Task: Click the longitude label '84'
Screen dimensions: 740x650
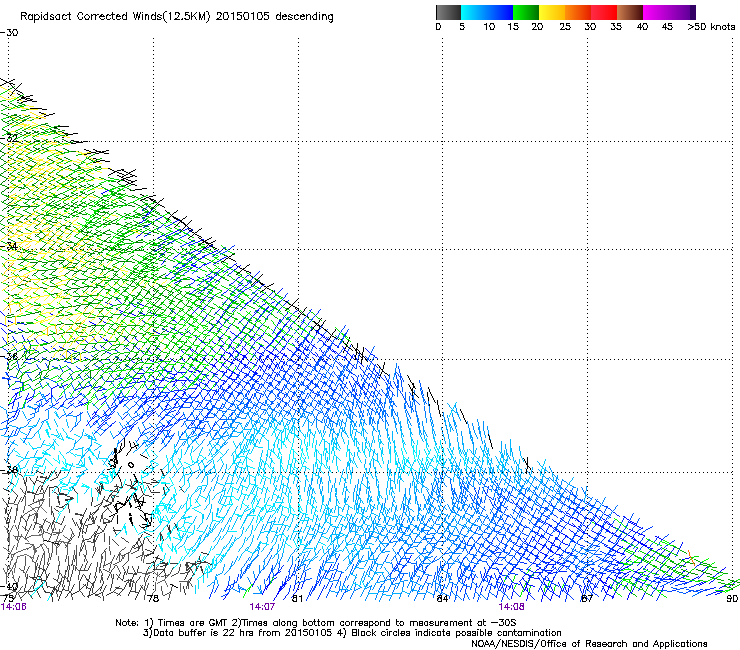Action: click(442, 599)
